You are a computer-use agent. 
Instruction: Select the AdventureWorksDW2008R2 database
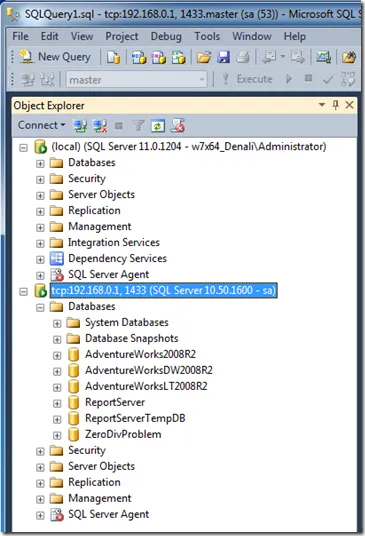pos(149,370)
